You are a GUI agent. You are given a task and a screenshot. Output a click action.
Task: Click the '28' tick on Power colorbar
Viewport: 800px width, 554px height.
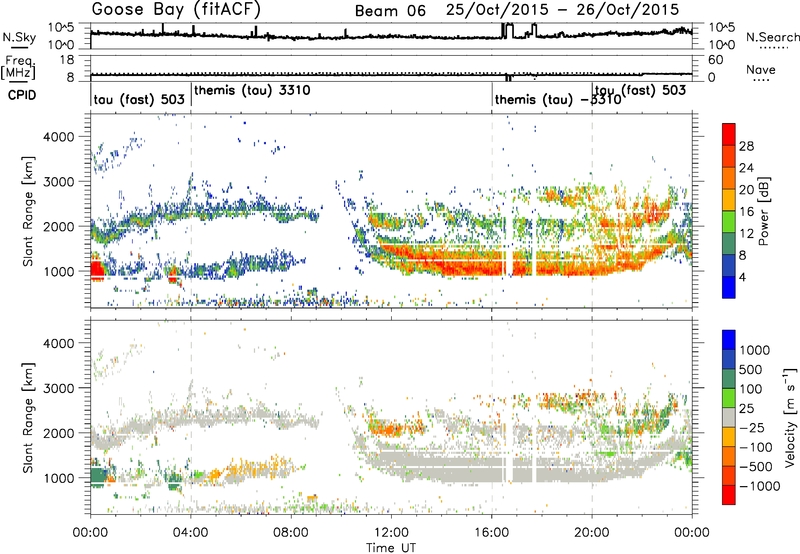(x=746, y=146)
